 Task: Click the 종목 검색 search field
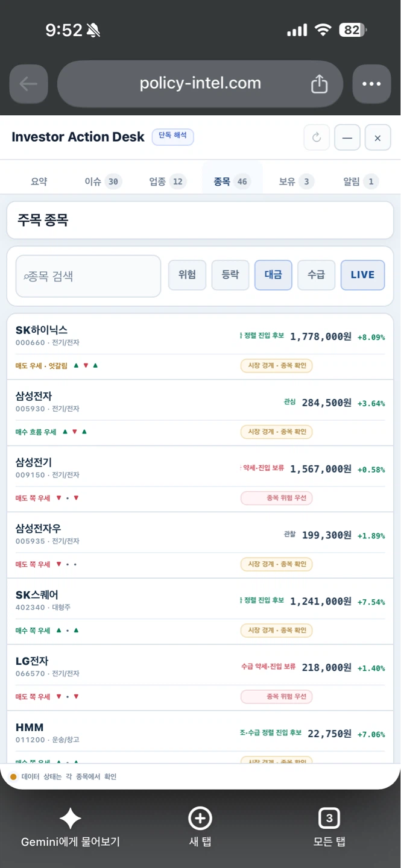tap(88, 276)
